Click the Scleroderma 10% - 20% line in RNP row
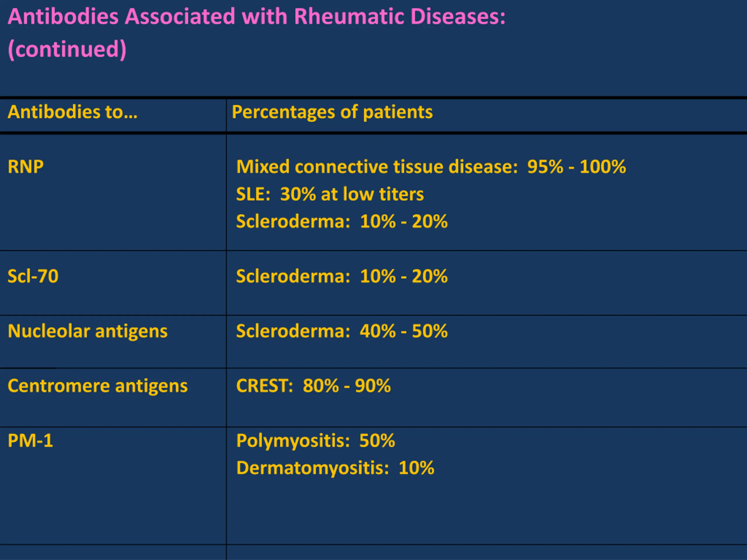 tap(341, 222)
